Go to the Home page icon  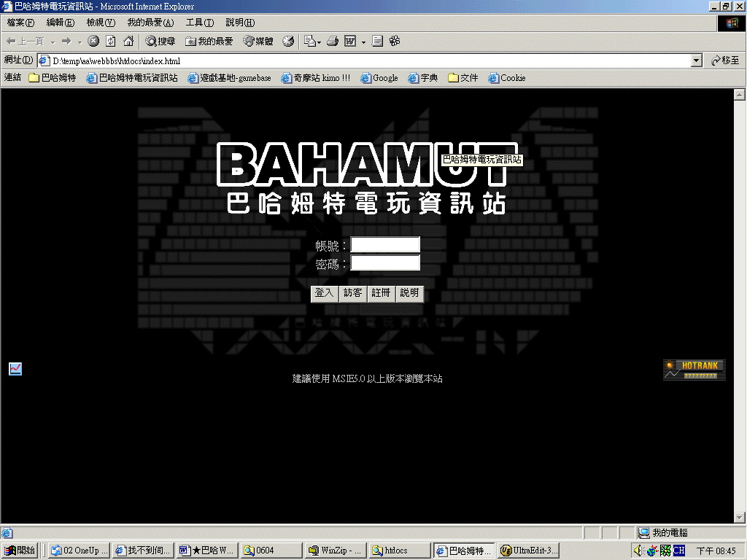(128, 42)
